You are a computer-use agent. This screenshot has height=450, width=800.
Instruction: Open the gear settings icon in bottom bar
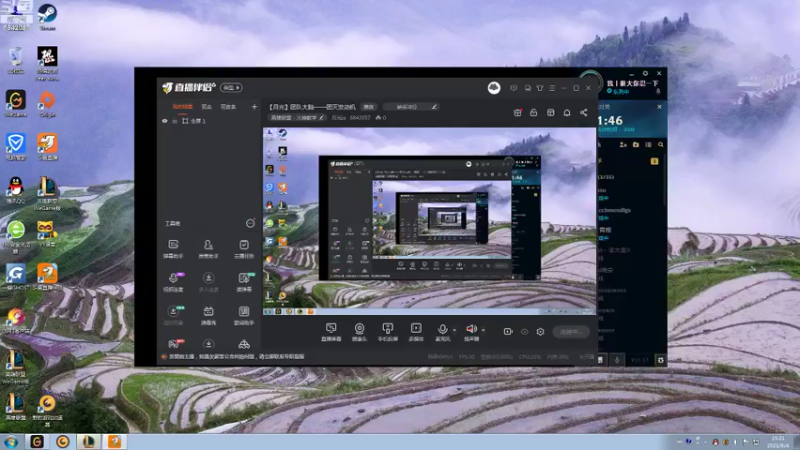(x=540, y=332)
